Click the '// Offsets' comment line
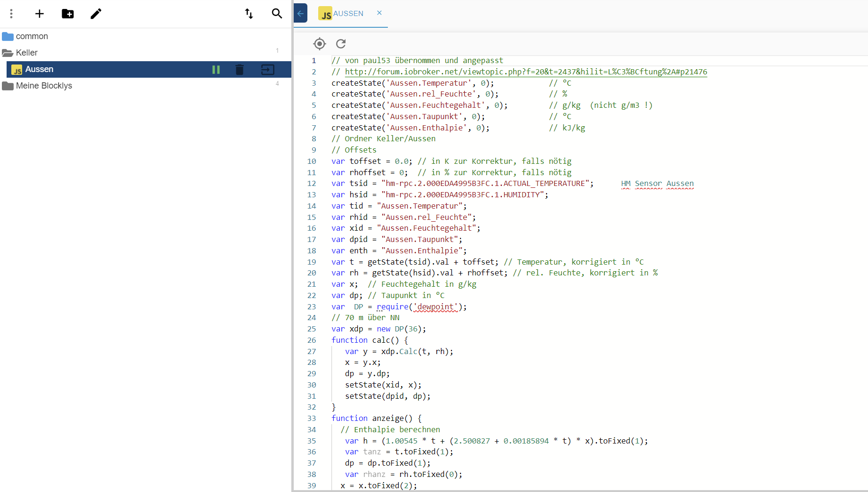The image size is (868, 492). (354, 150)
